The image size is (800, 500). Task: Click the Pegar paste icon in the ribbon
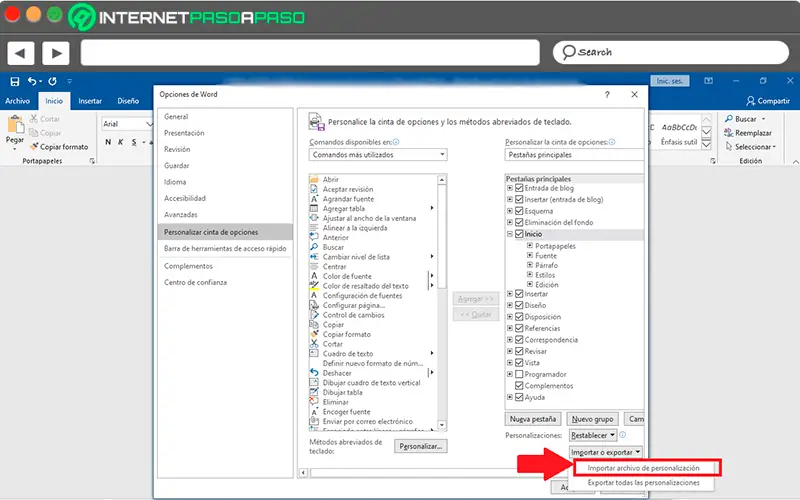[x=15, y=124]
